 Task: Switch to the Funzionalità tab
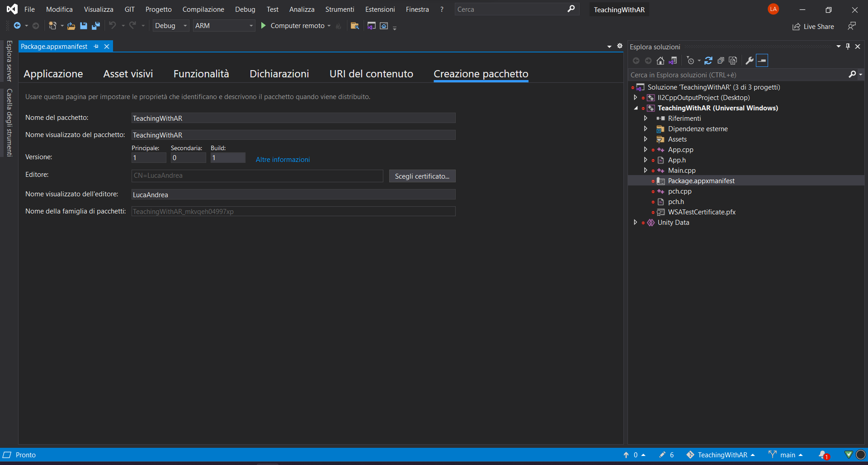point(201,74)
